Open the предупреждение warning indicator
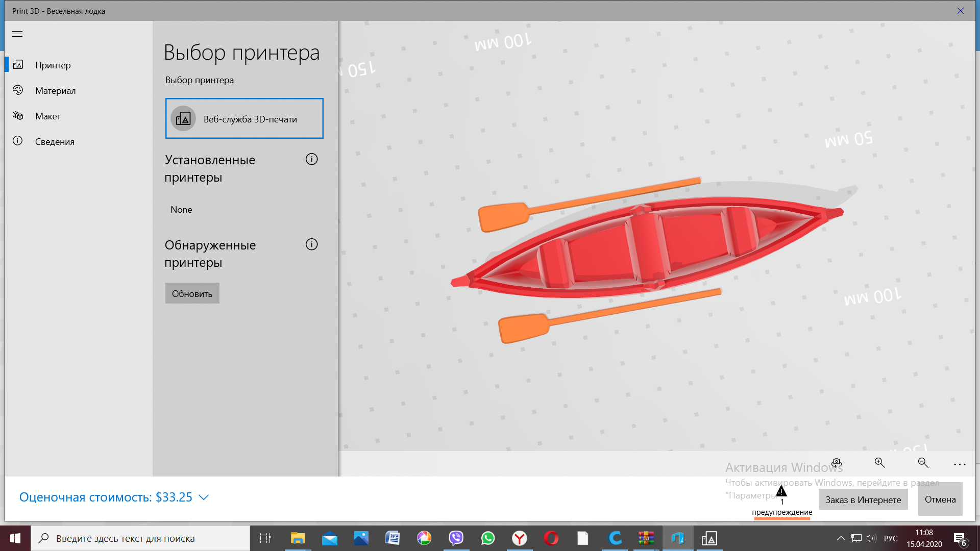Image resolution: width=980 pixels, height=551 pixels. coord(781,500)
